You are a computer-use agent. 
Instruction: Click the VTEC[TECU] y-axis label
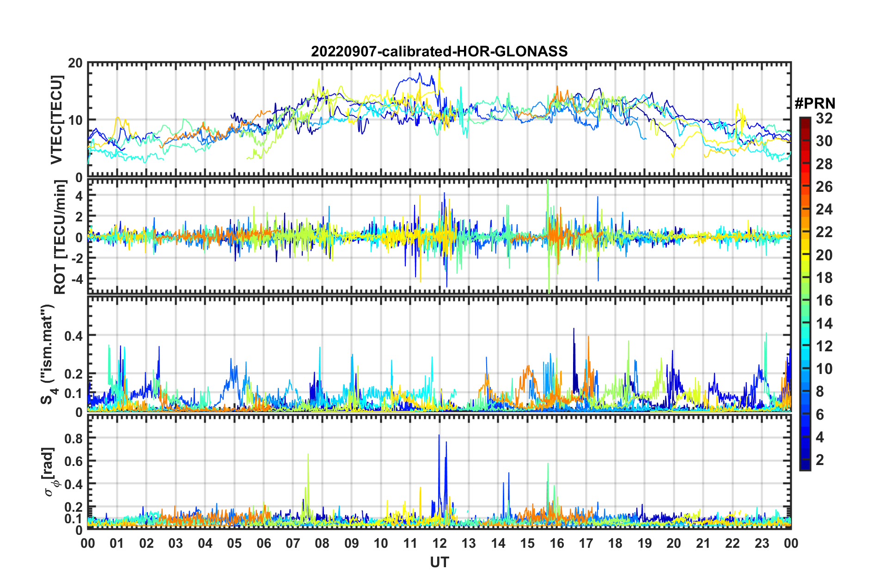(56, 120)
